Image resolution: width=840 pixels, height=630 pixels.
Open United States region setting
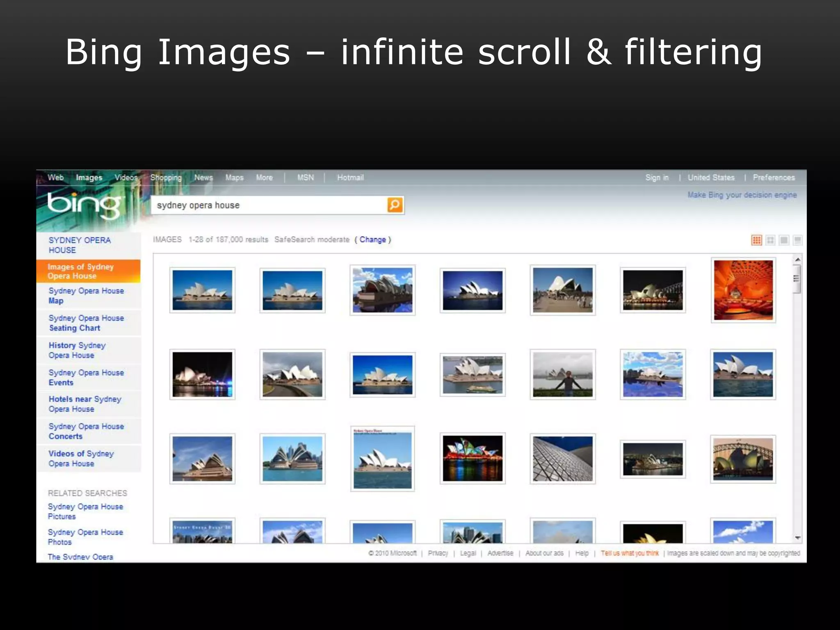[711, 178]
